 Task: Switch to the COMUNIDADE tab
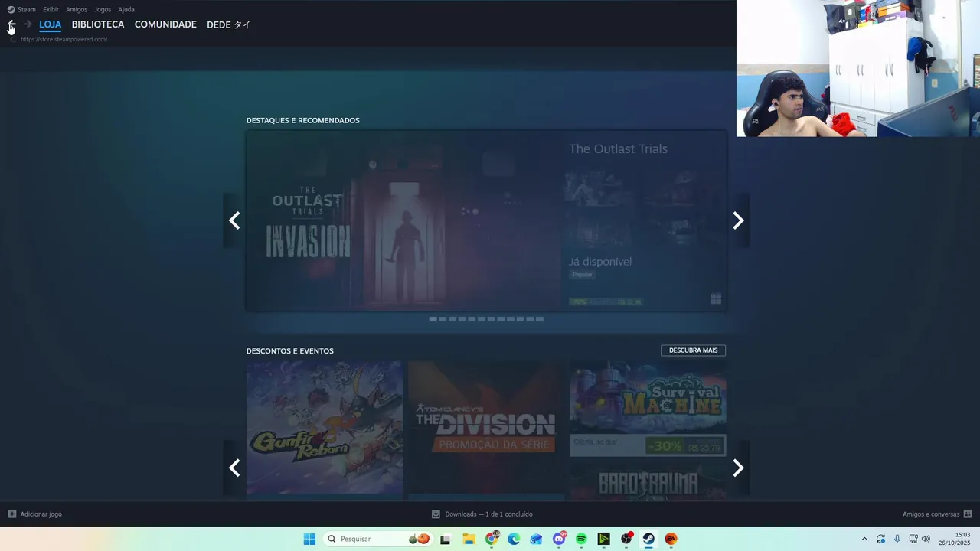point(165,24)
